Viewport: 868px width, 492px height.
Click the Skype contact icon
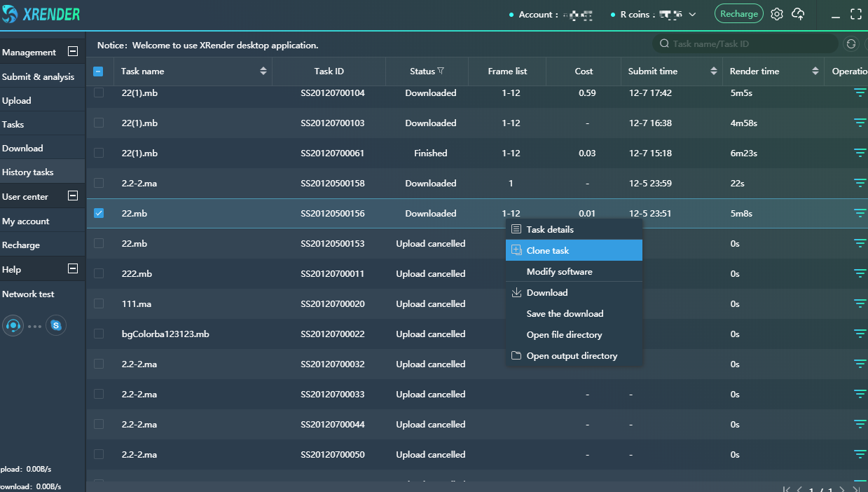(56, 325)
